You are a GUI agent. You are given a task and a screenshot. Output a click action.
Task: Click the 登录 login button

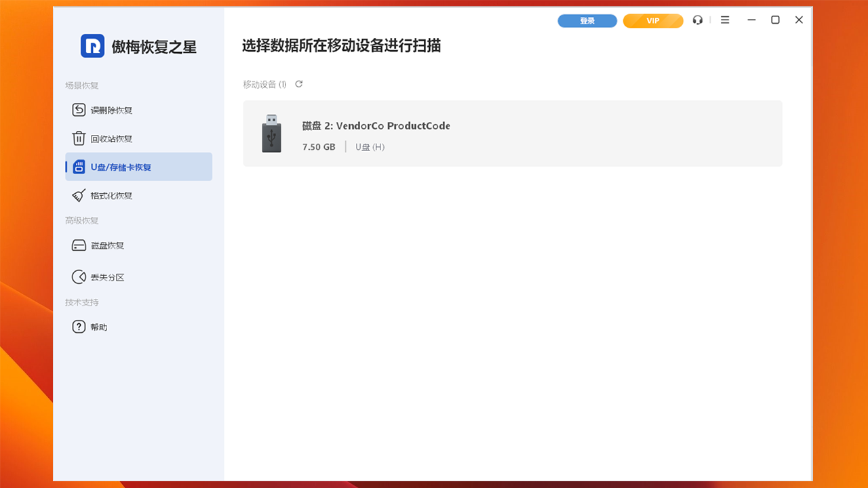click(587, 20)
